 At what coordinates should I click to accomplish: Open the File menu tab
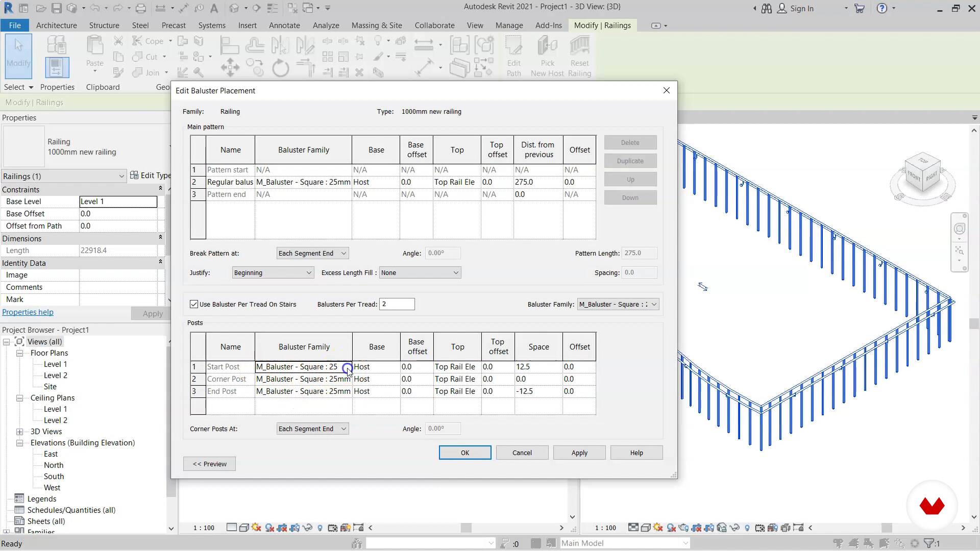tap(15, 25)
